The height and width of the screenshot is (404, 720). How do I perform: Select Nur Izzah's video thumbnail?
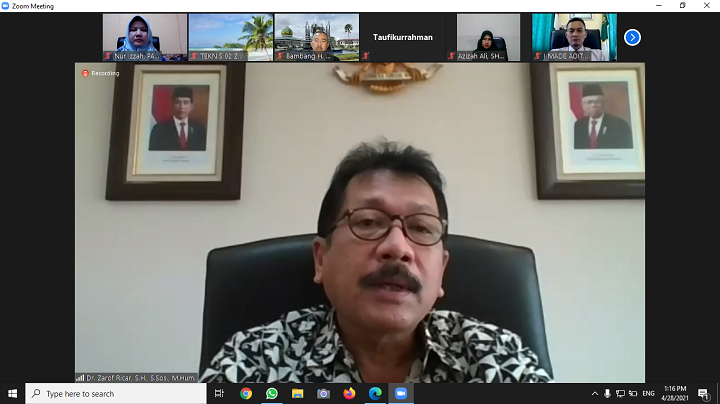pyautogui.click(x=144, y=37)
